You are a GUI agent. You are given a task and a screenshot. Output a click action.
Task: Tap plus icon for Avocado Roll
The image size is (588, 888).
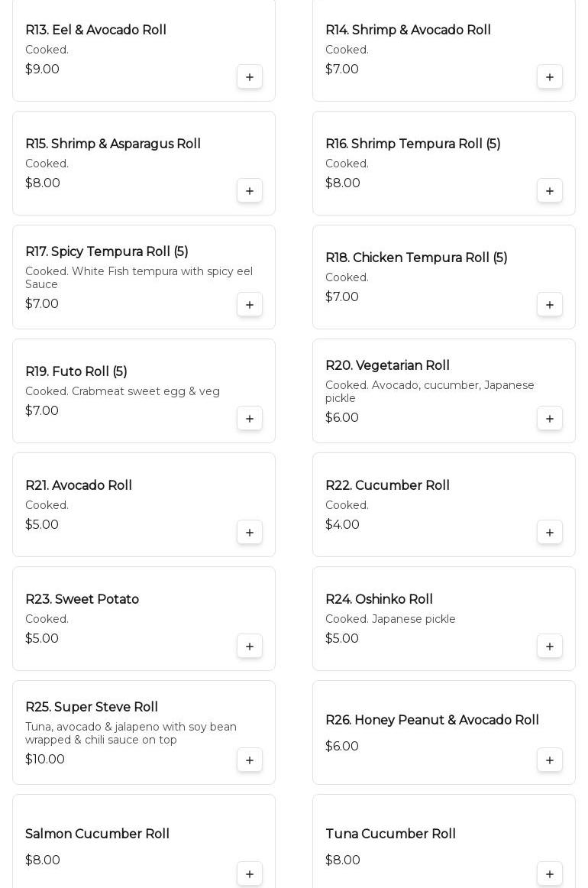[250, 533]
